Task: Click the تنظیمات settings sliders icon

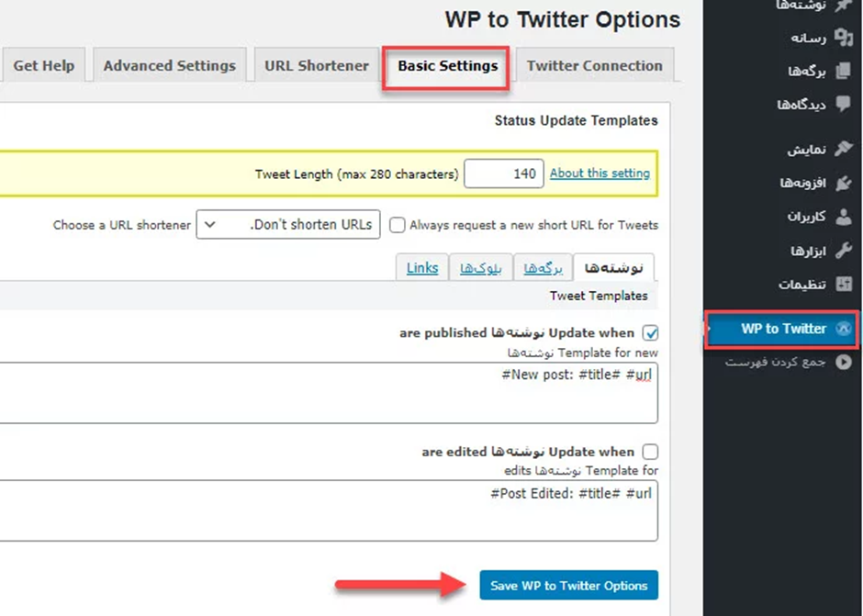Action: [843, 284]
